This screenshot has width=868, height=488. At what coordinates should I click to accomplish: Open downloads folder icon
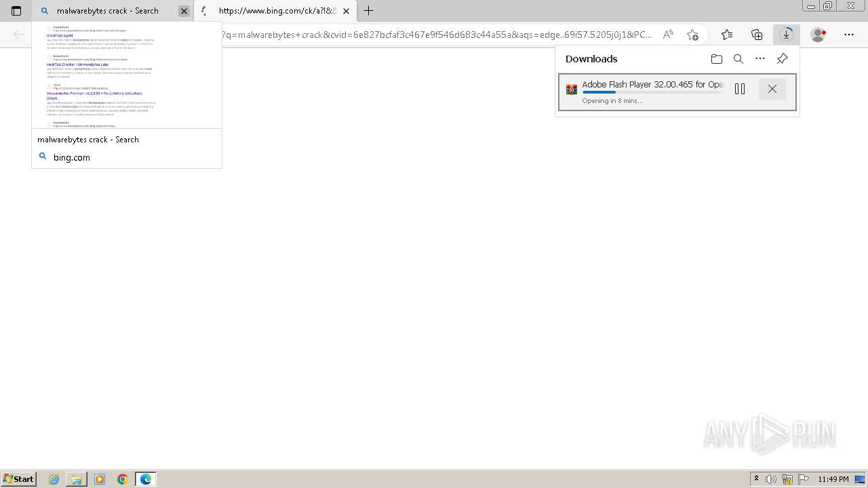pyautogui.click(x=717, y=59)
